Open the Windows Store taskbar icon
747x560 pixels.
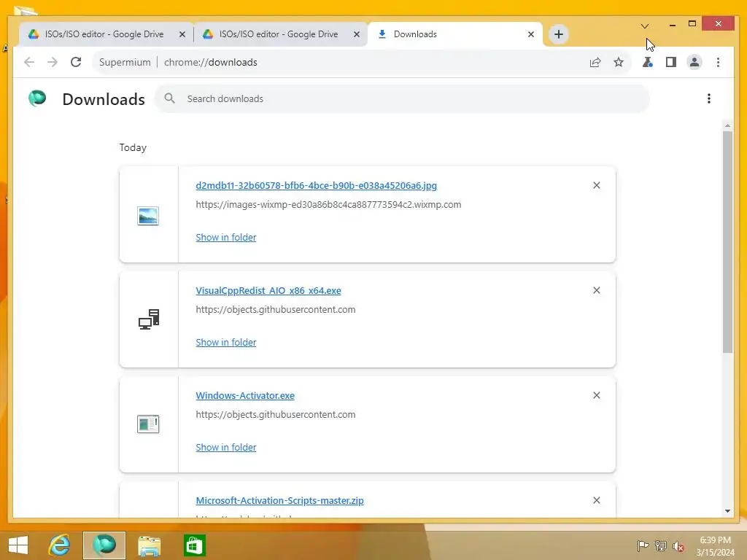point(194,545)
